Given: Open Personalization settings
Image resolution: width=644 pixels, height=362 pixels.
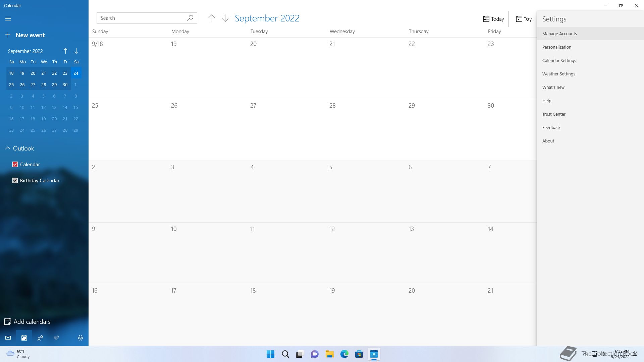Looking at the screenshot, I should click(590, 47).
